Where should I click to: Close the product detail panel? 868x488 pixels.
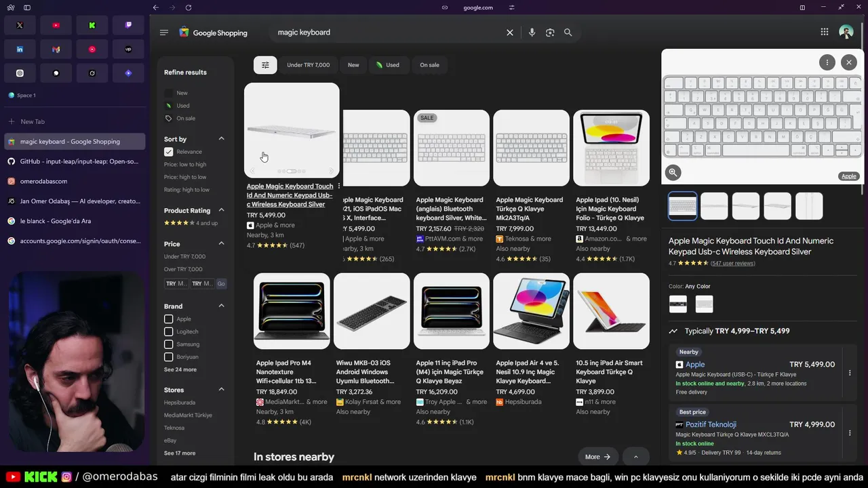pyautogui.click(x=849, y=62)
